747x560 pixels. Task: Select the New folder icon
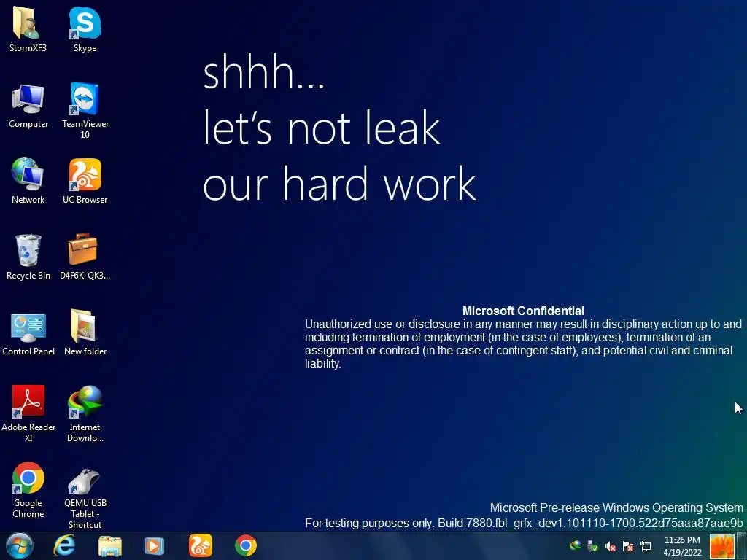85,332
